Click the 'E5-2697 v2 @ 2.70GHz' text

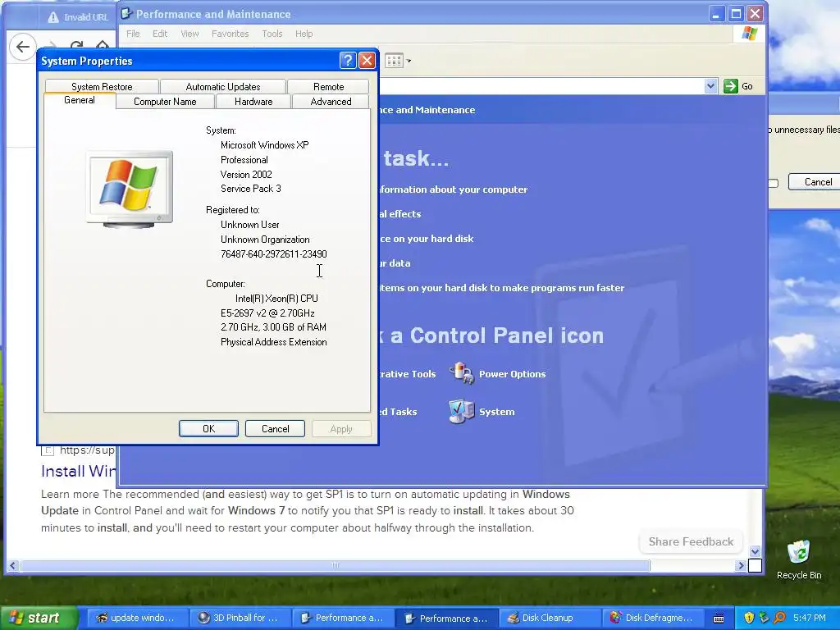point(267,313)
